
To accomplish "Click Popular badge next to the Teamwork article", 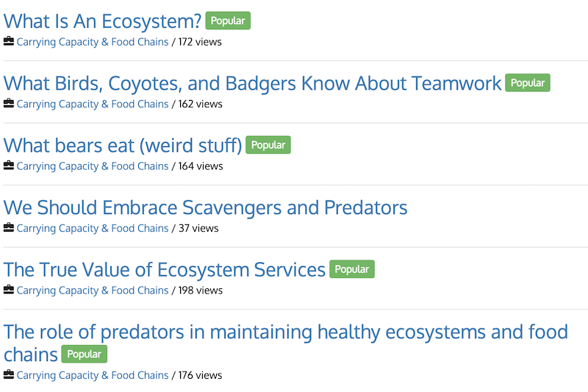I will [528, 83].
